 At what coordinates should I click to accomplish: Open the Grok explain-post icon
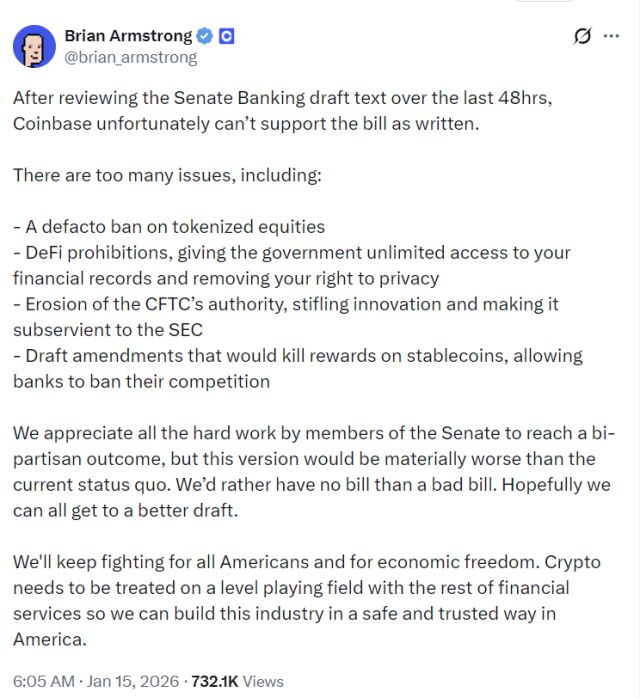coord(581,37)
